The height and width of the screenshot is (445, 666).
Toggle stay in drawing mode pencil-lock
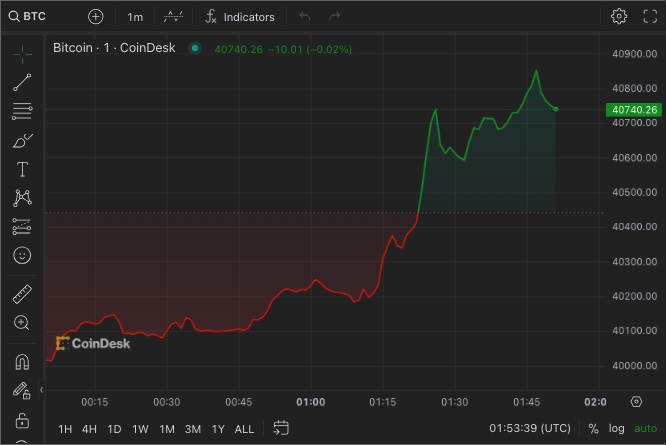(x=21, y=390)
